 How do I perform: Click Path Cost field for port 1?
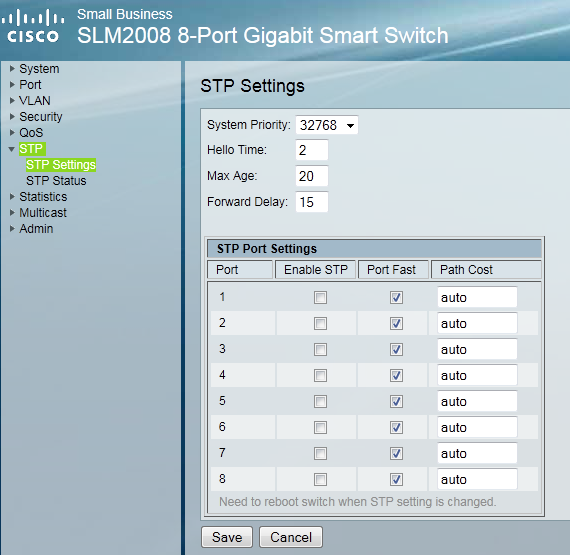pos(477,297)
